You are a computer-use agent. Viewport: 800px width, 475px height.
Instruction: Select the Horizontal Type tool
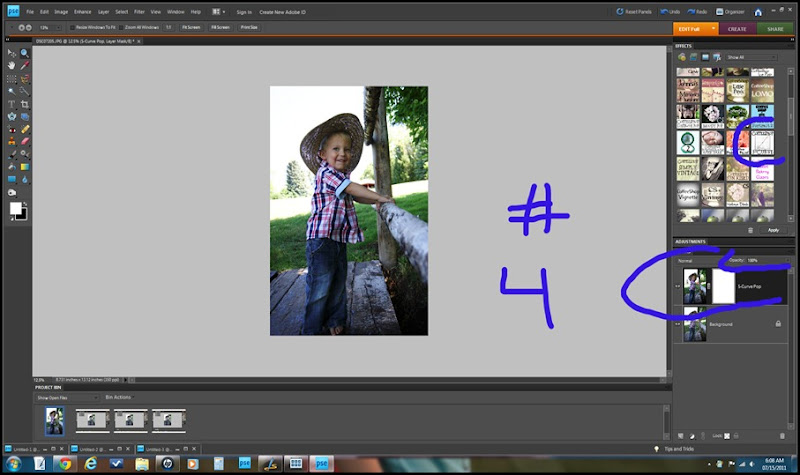pyautogui.click(x=11, y=104)
